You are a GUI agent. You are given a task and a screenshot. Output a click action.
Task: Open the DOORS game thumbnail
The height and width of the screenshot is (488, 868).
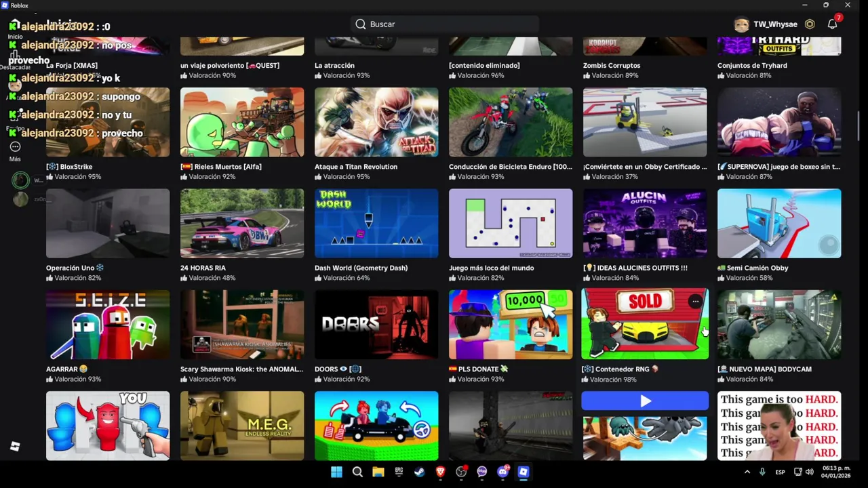[x=376, y=325]
